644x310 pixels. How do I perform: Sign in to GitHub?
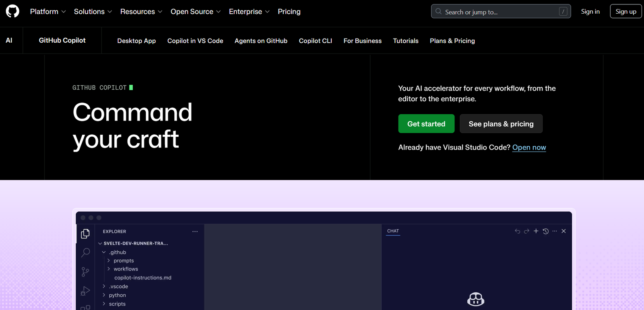(x=590, y=12)
